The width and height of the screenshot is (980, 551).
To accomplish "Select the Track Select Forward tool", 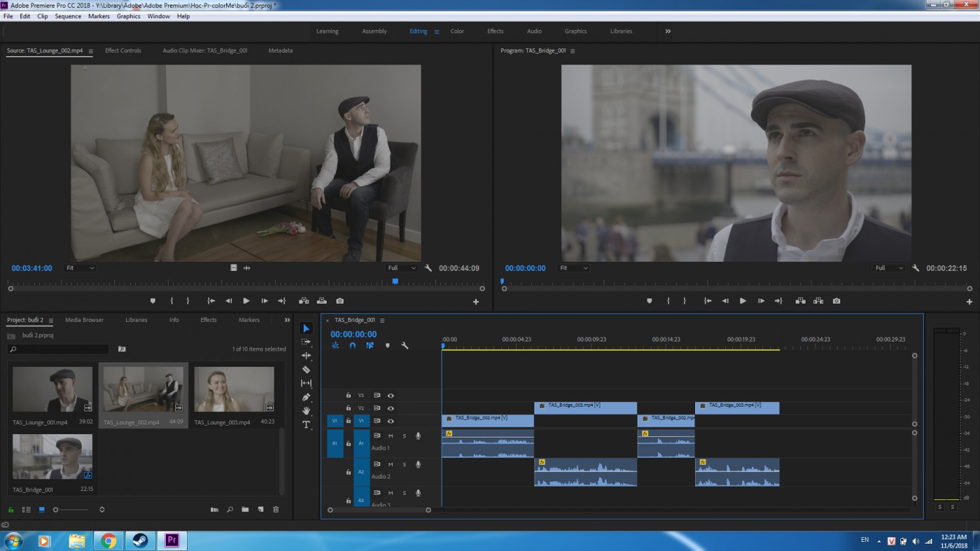I will pos(306,342).
